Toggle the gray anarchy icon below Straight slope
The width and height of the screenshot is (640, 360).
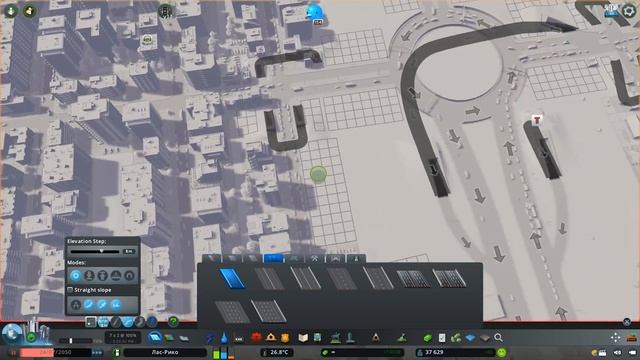(76, 304)
